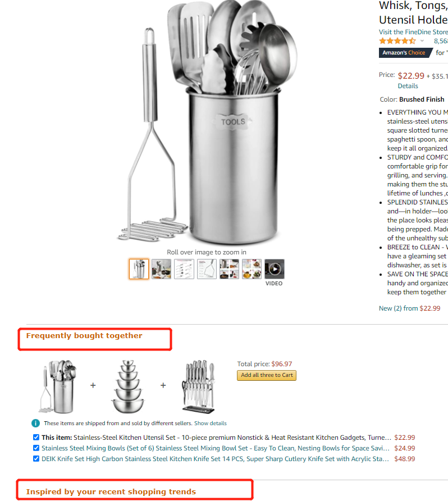Uncheck the This item utensil set checkbox
This screenshot has width=448, height=501.
click(x=36, y=437)
